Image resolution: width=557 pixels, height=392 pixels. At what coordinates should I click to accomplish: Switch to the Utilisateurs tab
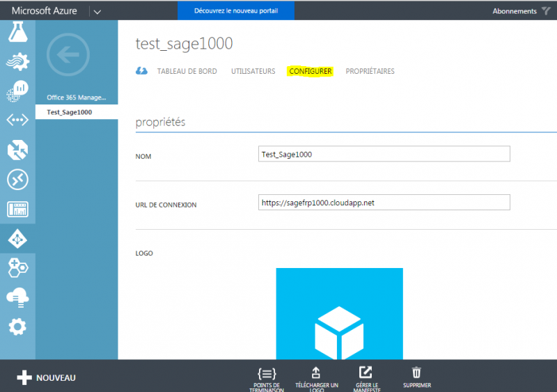[253, 71]
